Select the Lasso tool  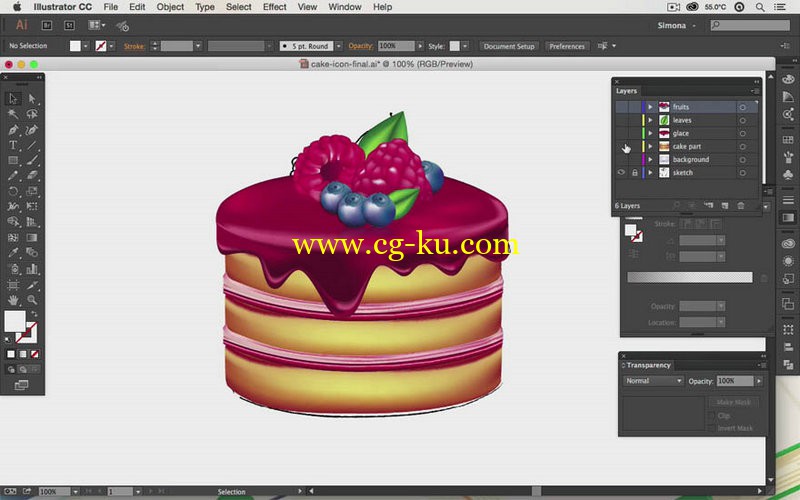(x=32, y=114)
